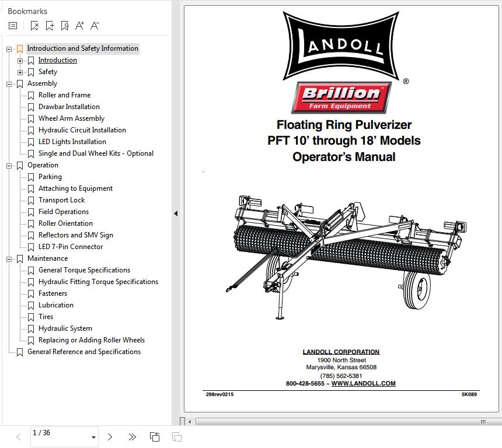Select Introduction and Safety Information bookmark
The height and width of the screenshot is (448, 502).
[x=83, y=48]
